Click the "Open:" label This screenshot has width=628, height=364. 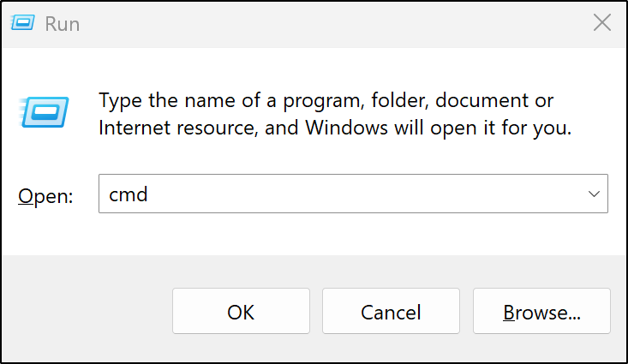tap(45, 196)
